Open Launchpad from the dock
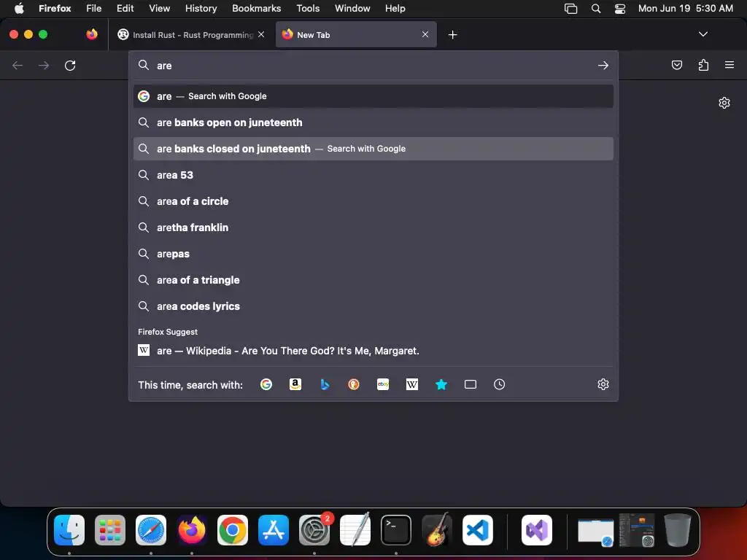747x560 pixels. point(110,530)
